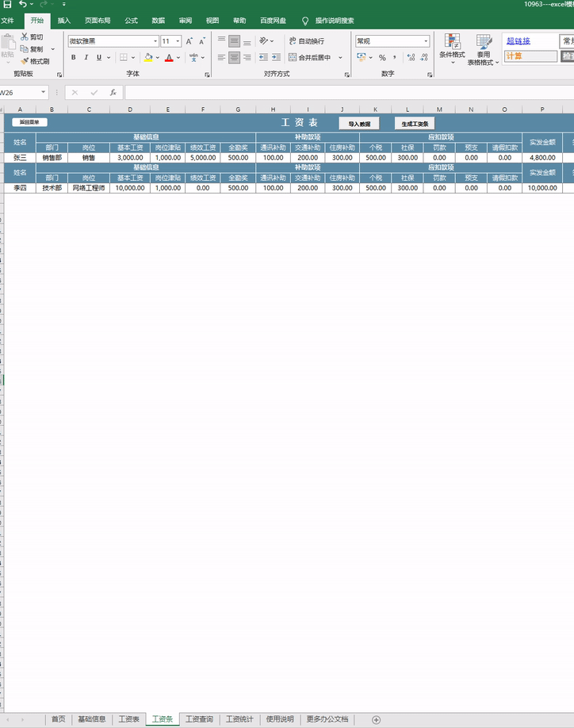Toggle bold formatting in the font group
Viewport: 574px width, 728px height.
(74, 57)
